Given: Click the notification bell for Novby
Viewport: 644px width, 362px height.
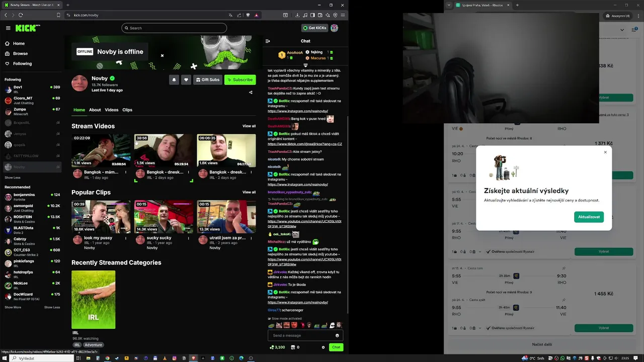Looking at the screenshot, I should coord(174,79).
